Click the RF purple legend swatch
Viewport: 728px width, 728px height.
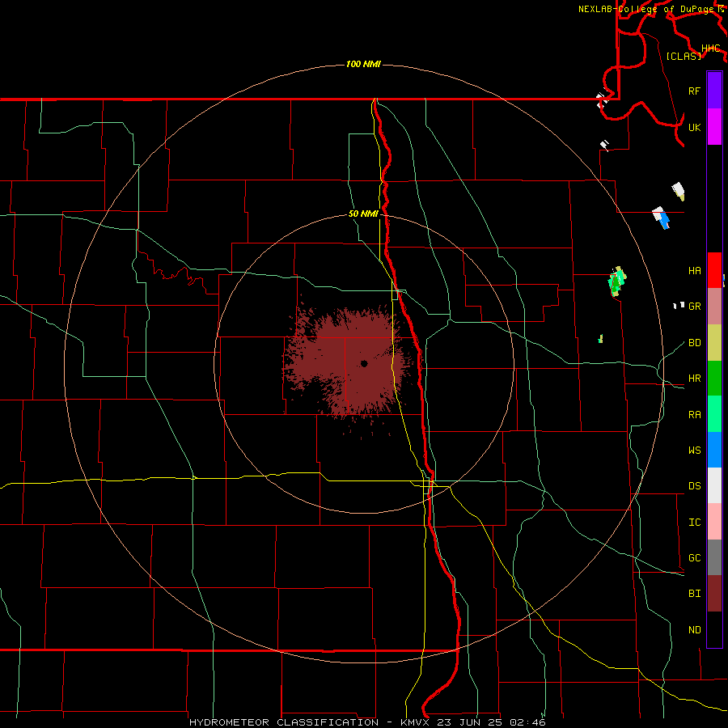coord(714,91)
